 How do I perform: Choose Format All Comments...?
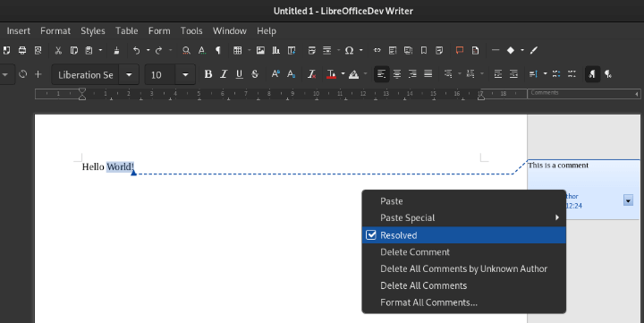click(463, 302)
